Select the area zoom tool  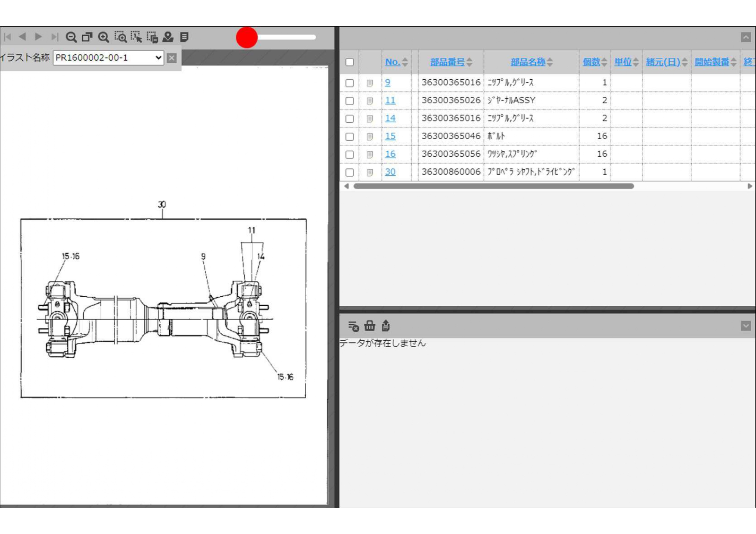pos(120,37)
